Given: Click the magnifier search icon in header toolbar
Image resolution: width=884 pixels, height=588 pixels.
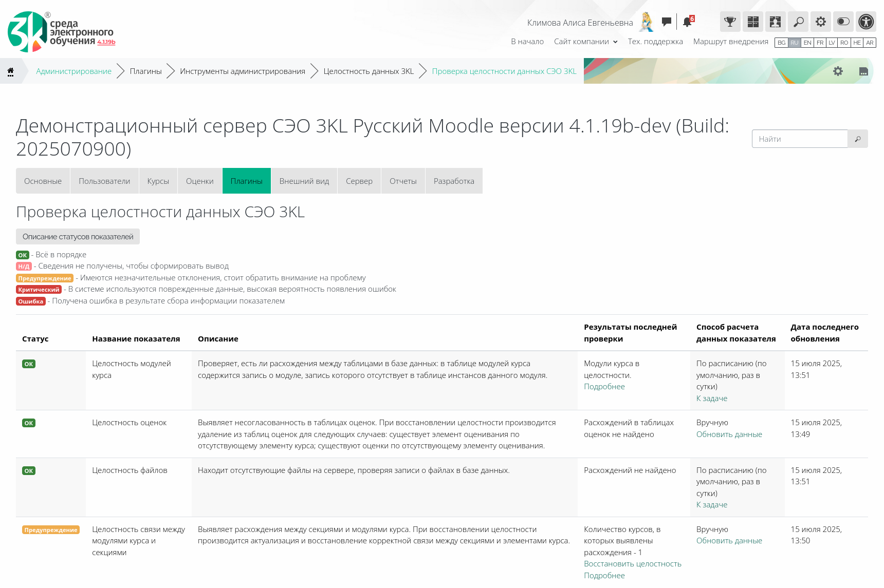Looking at the screenshot, I should coord(798,22).
